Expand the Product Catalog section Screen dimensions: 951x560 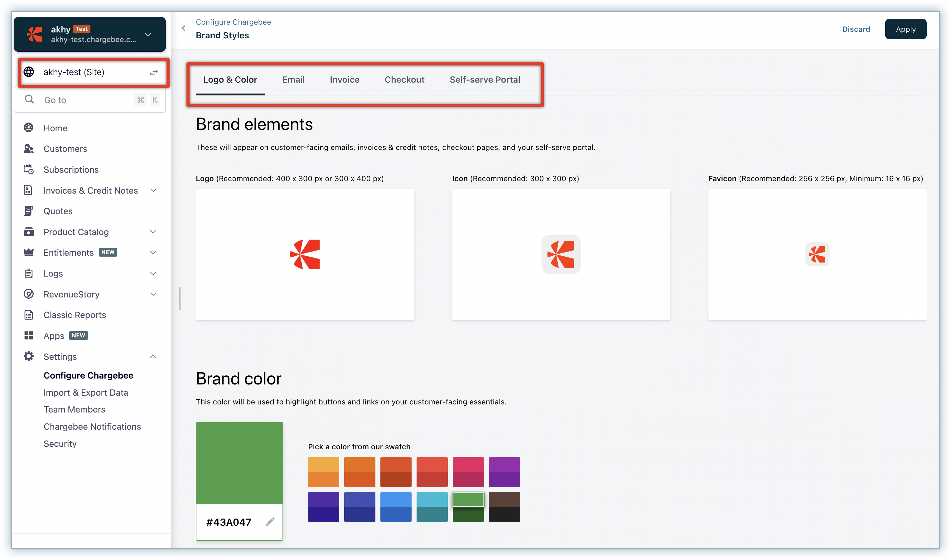point(153,232)
